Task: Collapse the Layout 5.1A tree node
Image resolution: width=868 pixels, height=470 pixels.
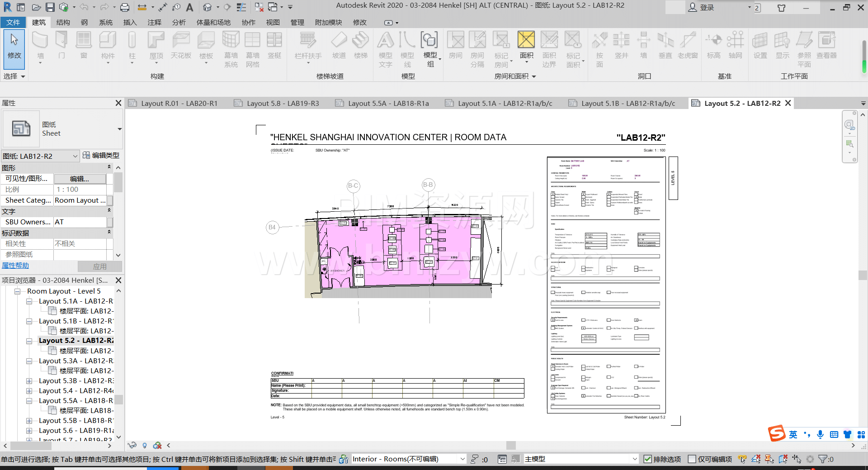Action: click(x=29, y=301)
